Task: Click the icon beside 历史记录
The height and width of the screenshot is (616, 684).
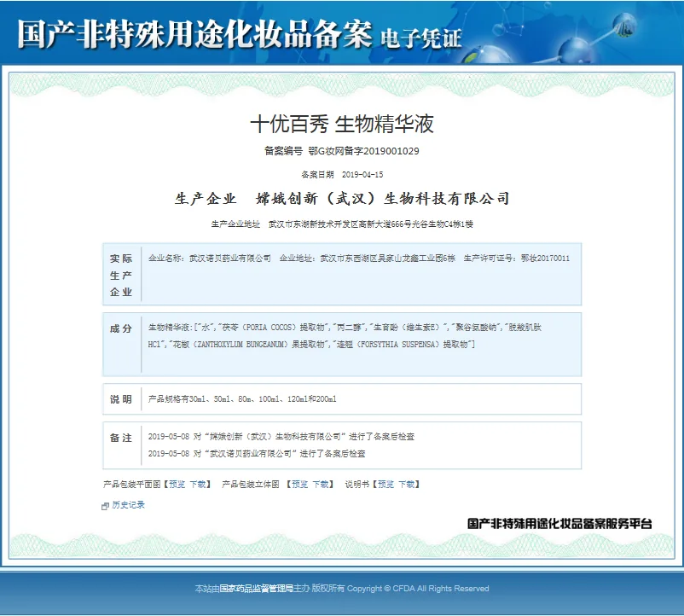Action: tap(105, 506)
